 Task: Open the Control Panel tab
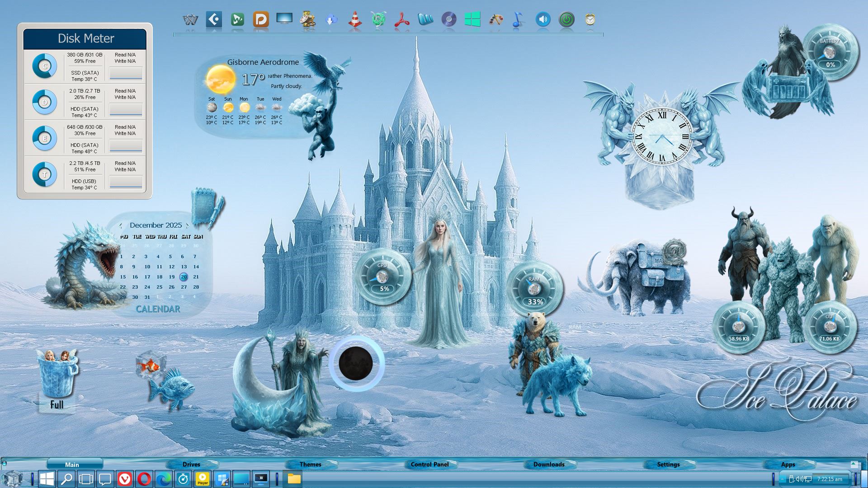tap(429, 465)
